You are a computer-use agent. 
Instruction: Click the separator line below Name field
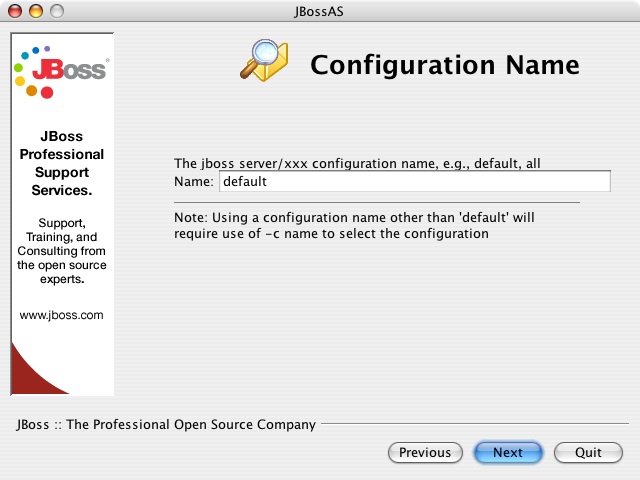[x=376, y=202]
